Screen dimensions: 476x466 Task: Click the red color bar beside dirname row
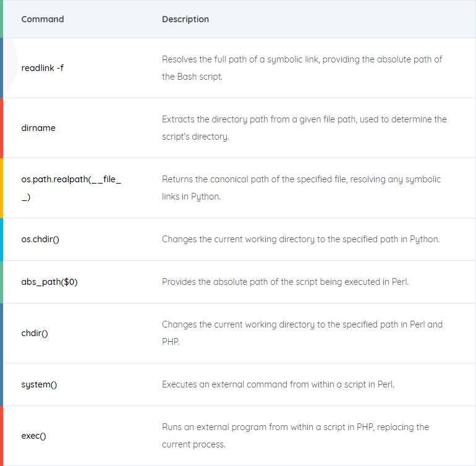pos(1,128)
